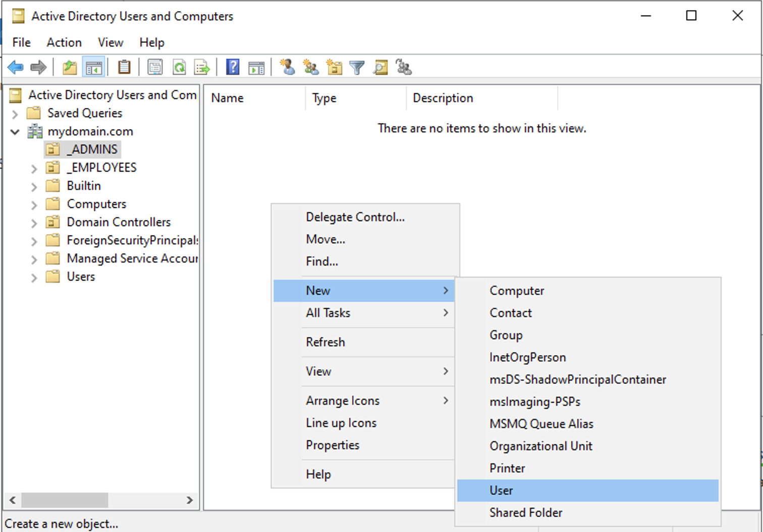Image resolution: width=763 pixels, height=532 pixels.
Task: Choose Move... from the context menu
Action: tap(364, 239)
